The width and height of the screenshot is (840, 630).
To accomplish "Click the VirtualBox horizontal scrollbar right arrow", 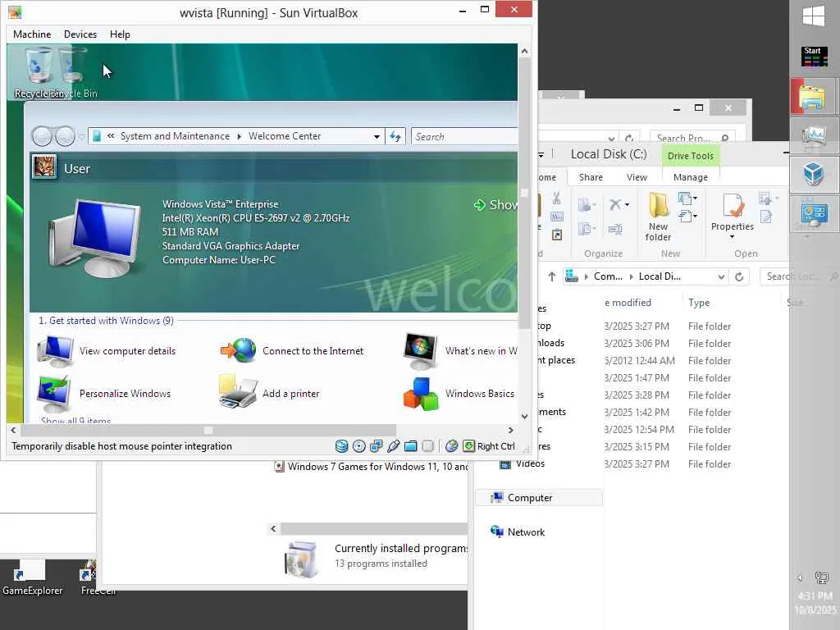I will point(510,430).
